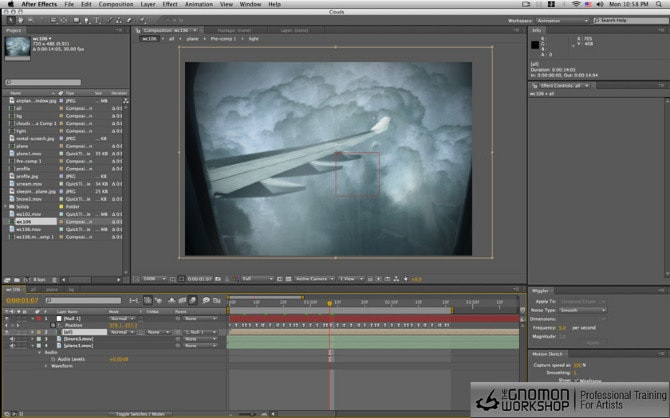The height and width of the screenshot is (418, 670).
Task: Mute audio of plane1.mov layer
Action: tap(12, 345)
